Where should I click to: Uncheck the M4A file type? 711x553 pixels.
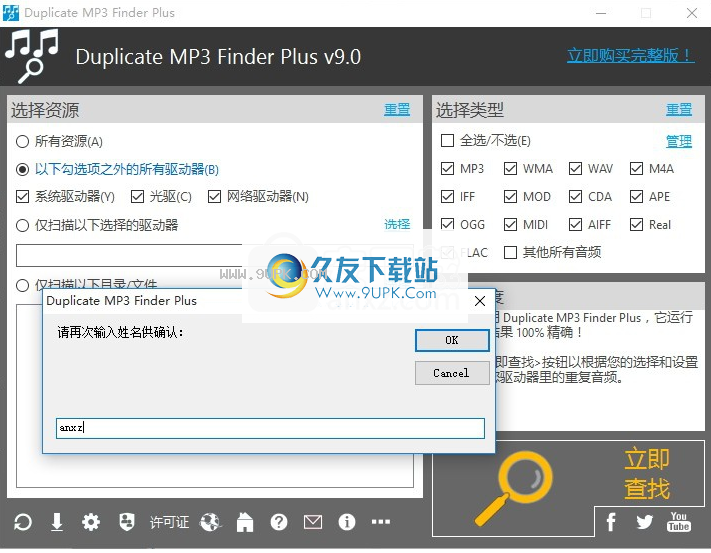pyautogui.click(x=637, y=169)
